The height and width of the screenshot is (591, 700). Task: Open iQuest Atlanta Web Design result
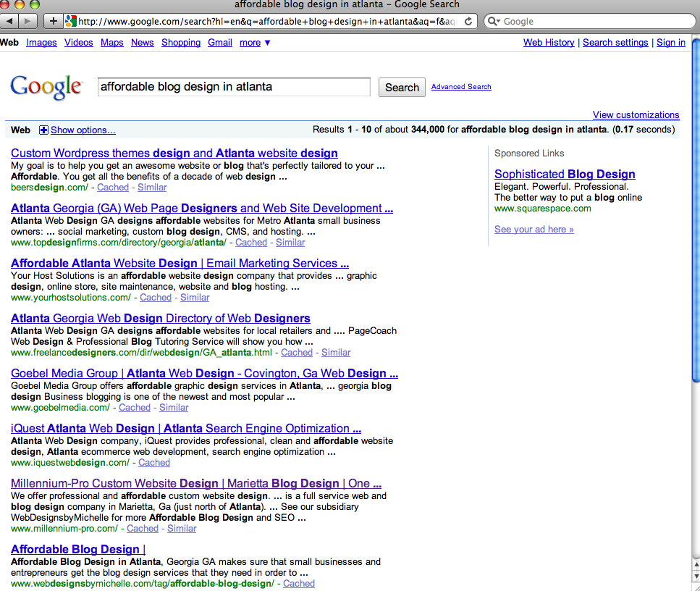point(186,428)
